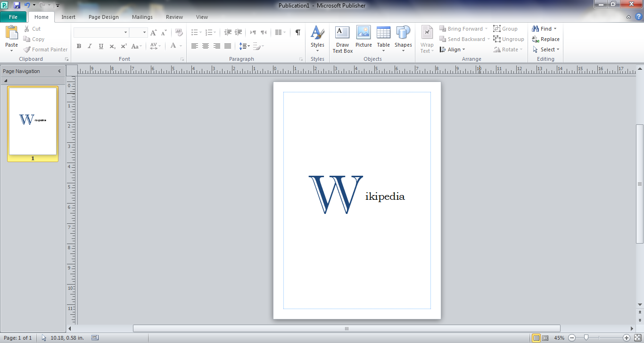Open the File tab
The image size is (644, 343).
(13, 17)
